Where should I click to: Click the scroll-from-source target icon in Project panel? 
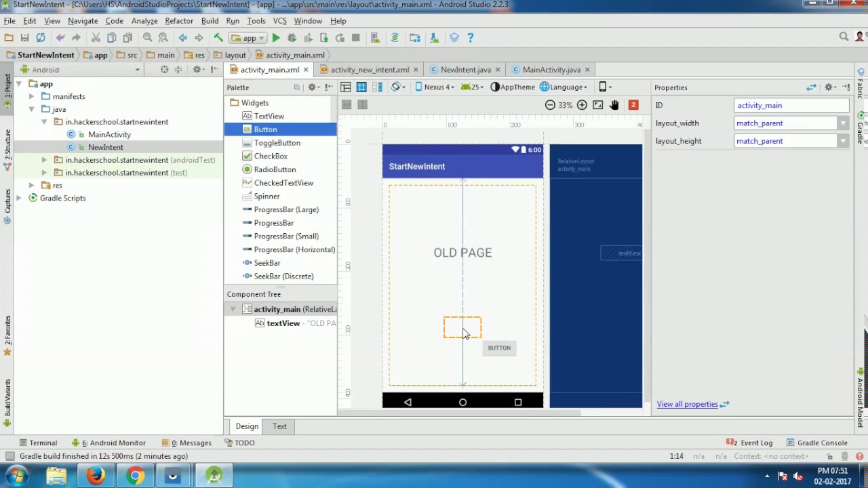pyautogui.click(x=164, y=70)
